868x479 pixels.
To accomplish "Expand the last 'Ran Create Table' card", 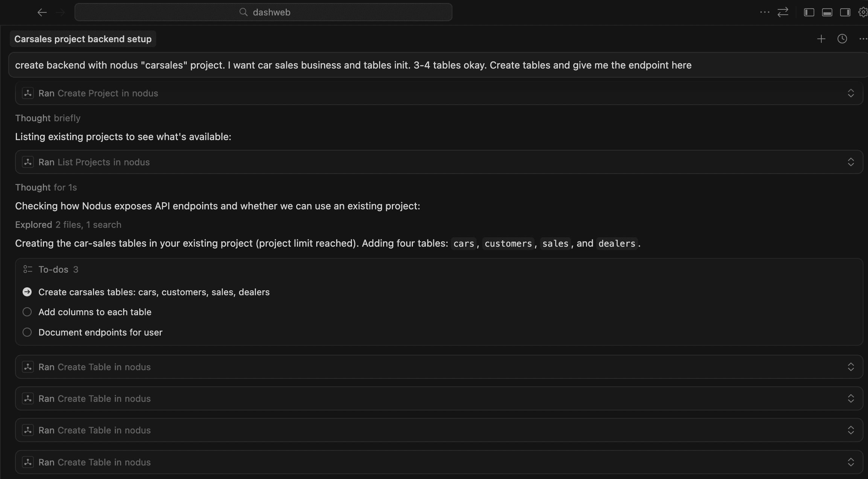I will (851, 462).
